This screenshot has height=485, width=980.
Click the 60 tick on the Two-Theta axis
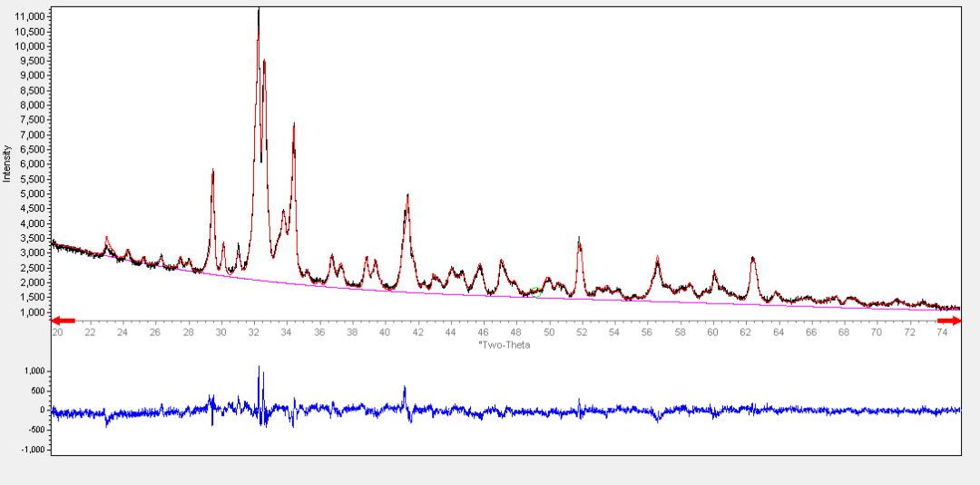click(x=712, y=333)
